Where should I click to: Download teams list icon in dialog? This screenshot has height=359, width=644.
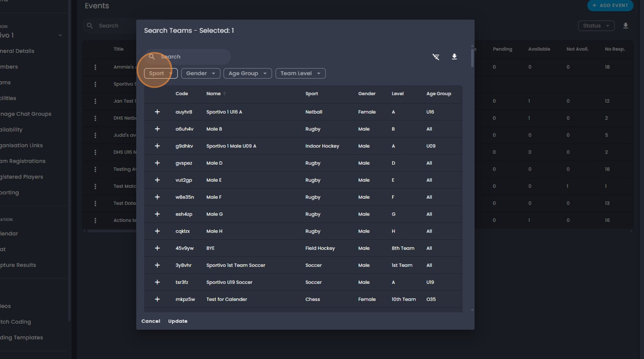tap(454, 57)
